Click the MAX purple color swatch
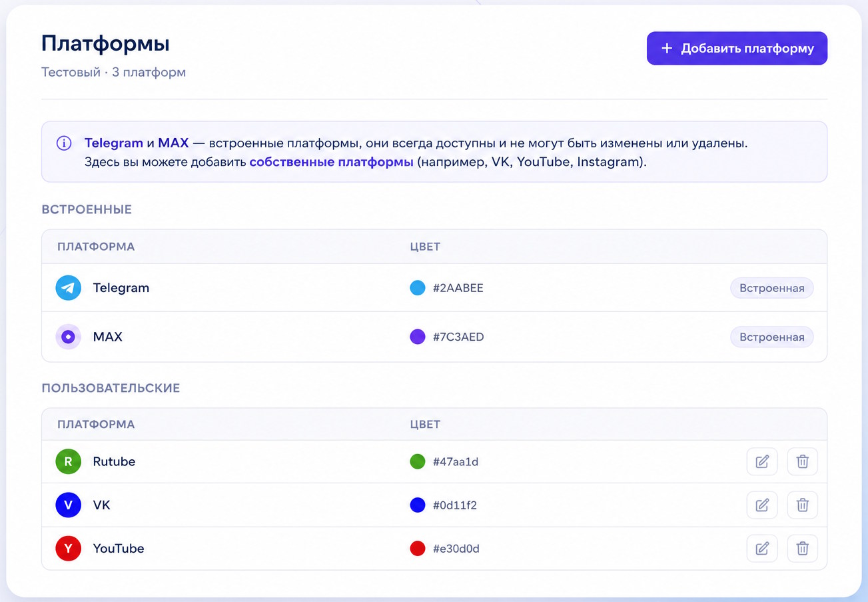The height and width of the screenshot is (602, 868). click(418, 337)
